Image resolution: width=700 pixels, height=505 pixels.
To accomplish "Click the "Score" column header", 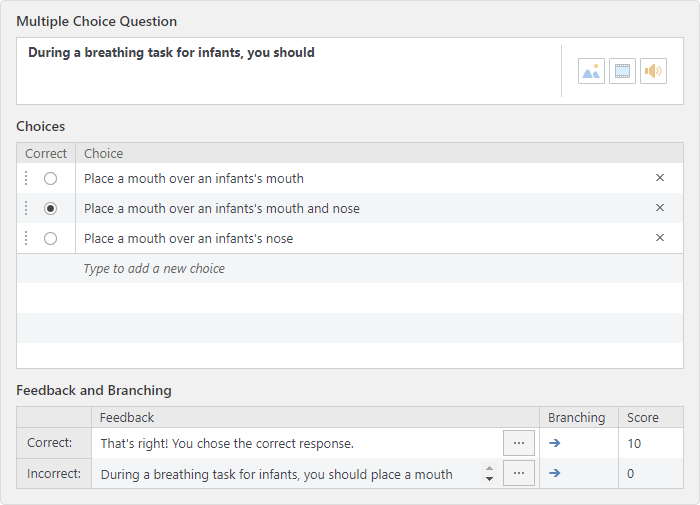I will click(642, 417).
